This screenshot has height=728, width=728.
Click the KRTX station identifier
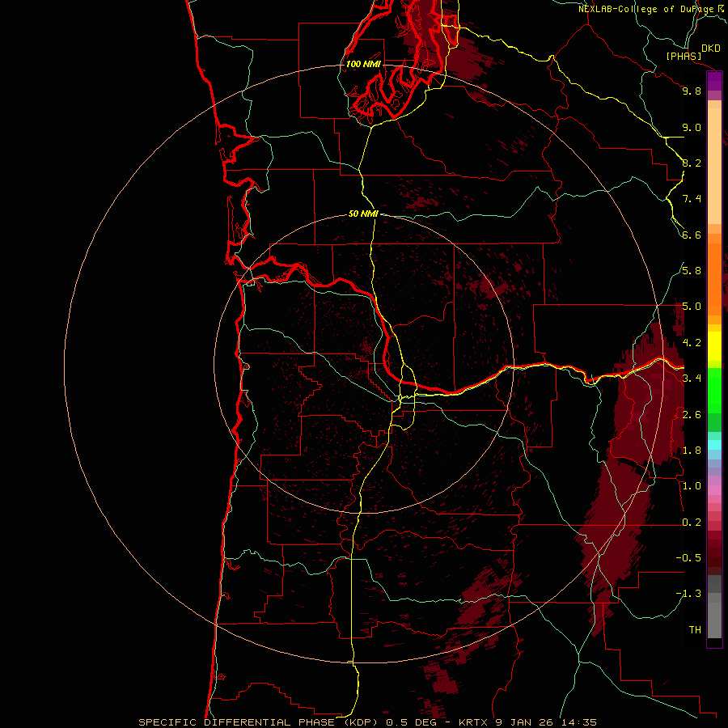(x=473, y=722)
